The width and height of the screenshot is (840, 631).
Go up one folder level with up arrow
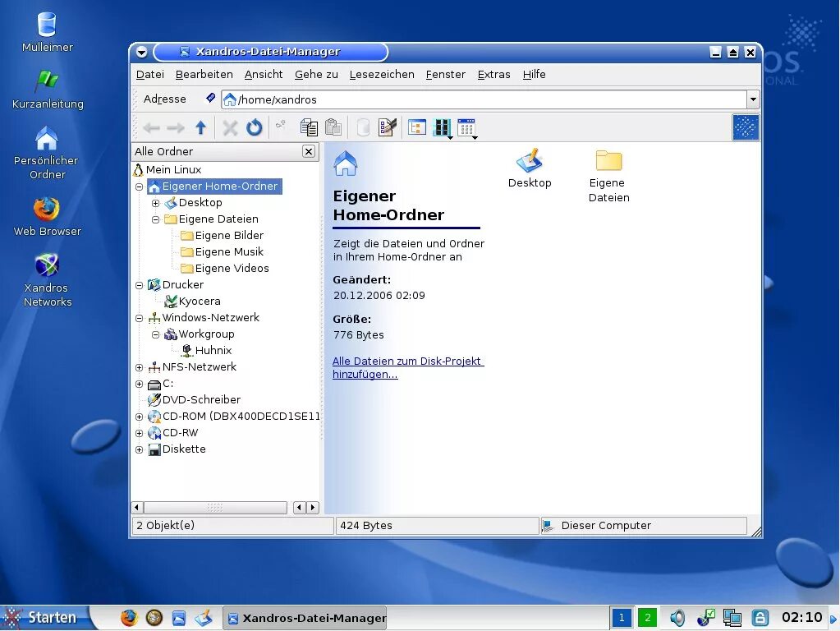point(201,127)
